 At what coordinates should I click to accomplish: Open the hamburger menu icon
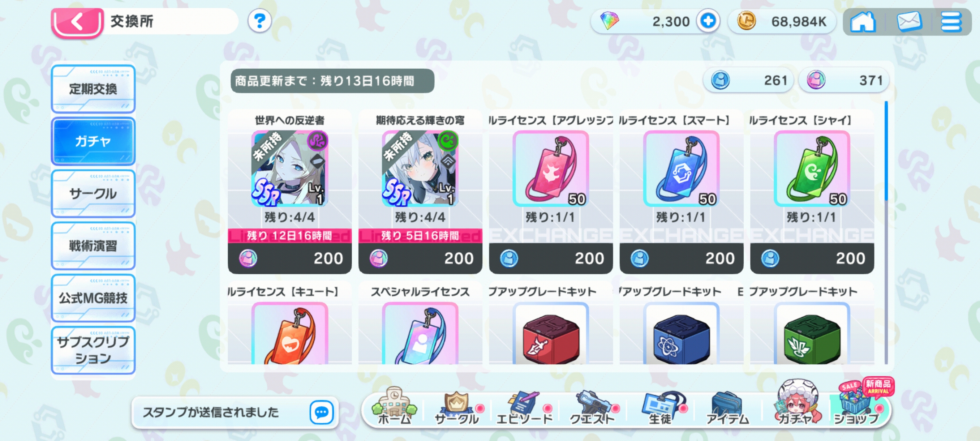[951, 22]
